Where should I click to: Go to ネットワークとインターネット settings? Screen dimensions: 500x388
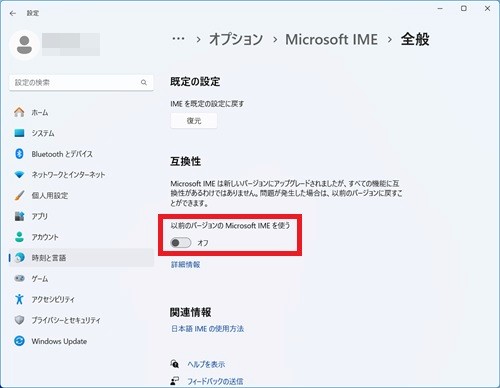coord(81,174)
